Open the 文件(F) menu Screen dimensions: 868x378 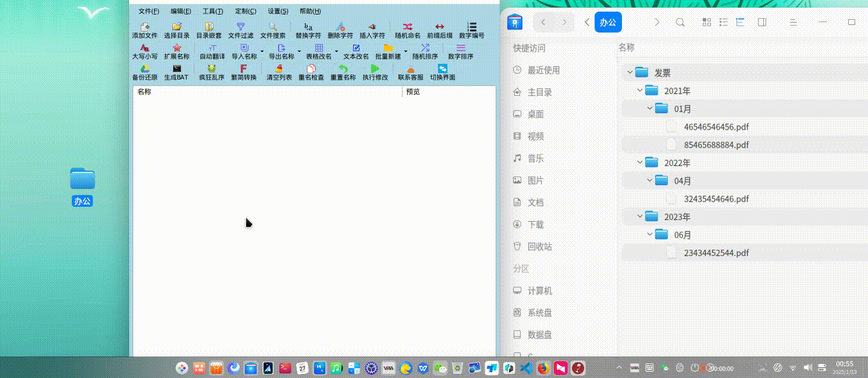pos(149,11)
